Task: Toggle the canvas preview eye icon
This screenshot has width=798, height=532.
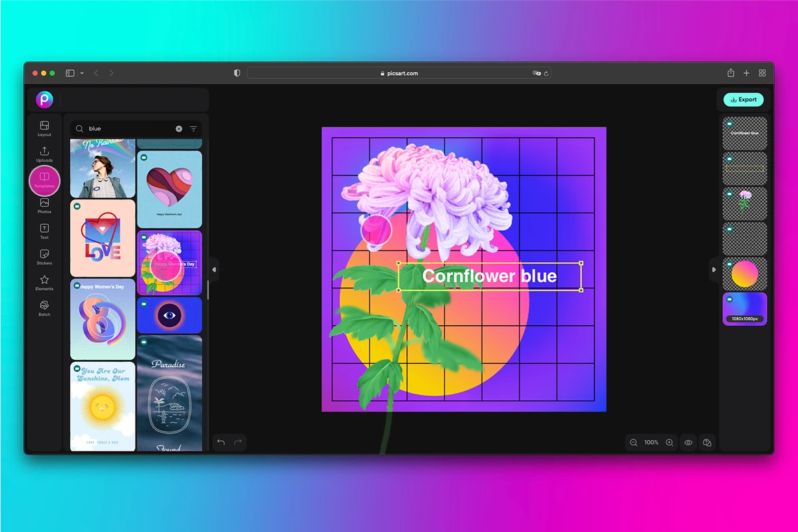Action: 688,442
